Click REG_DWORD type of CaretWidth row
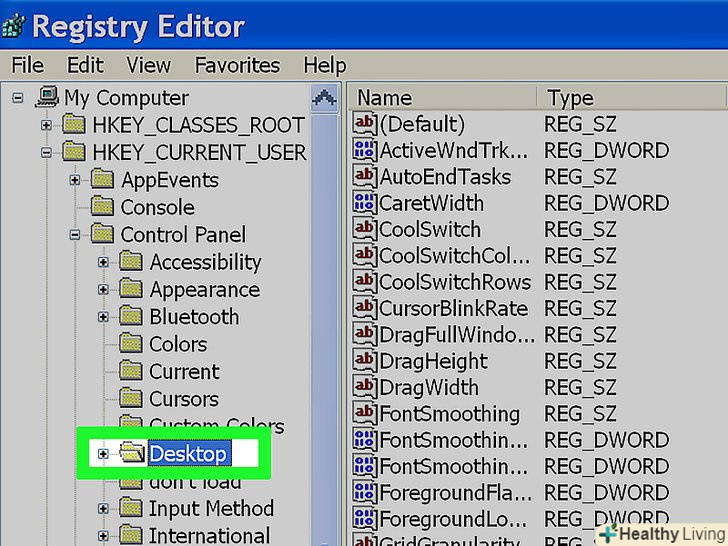The image size is (728, 546). pos(606,203)
